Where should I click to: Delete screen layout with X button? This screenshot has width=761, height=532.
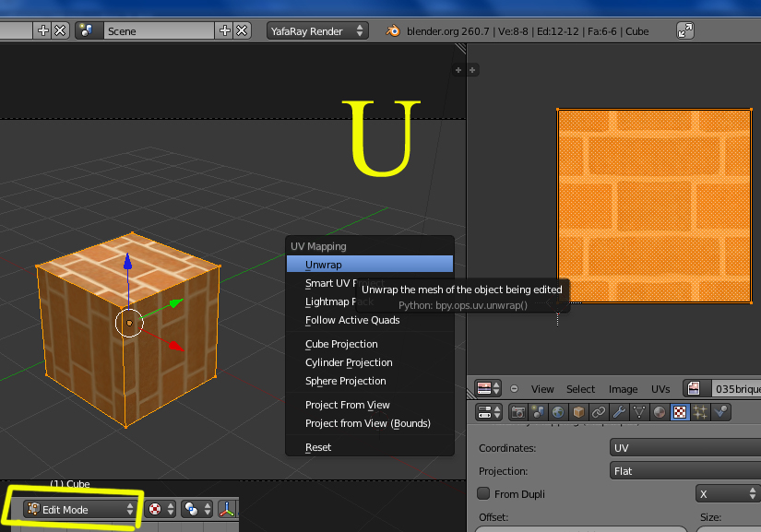coord(61,31)
